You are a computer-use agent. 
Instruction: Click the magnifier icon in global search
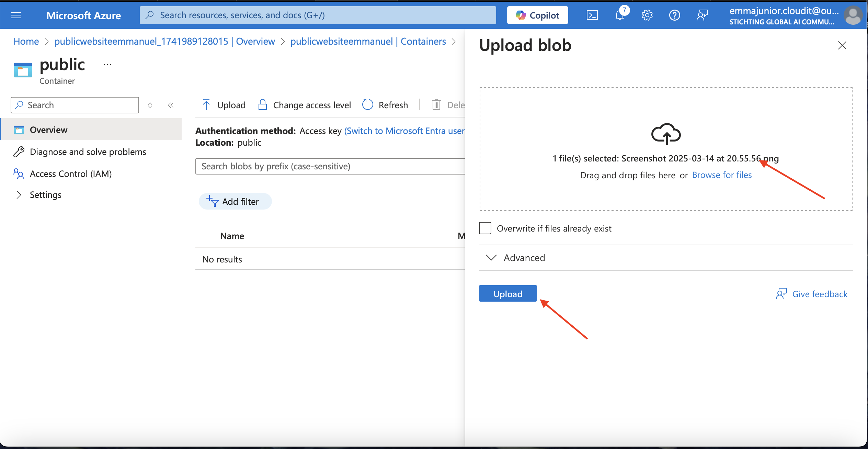149,15
